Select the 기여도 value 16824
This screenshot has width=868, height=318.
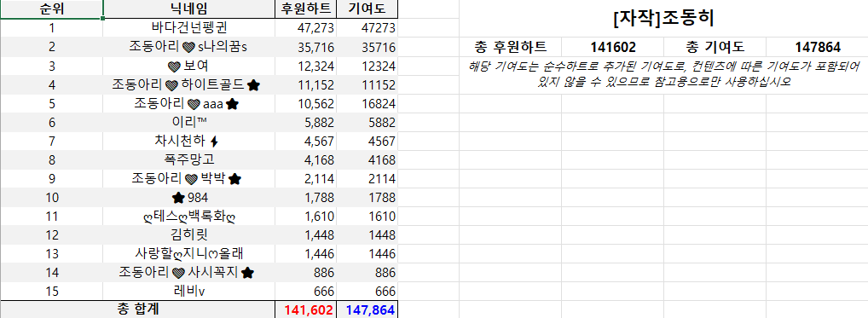[367, 103]
